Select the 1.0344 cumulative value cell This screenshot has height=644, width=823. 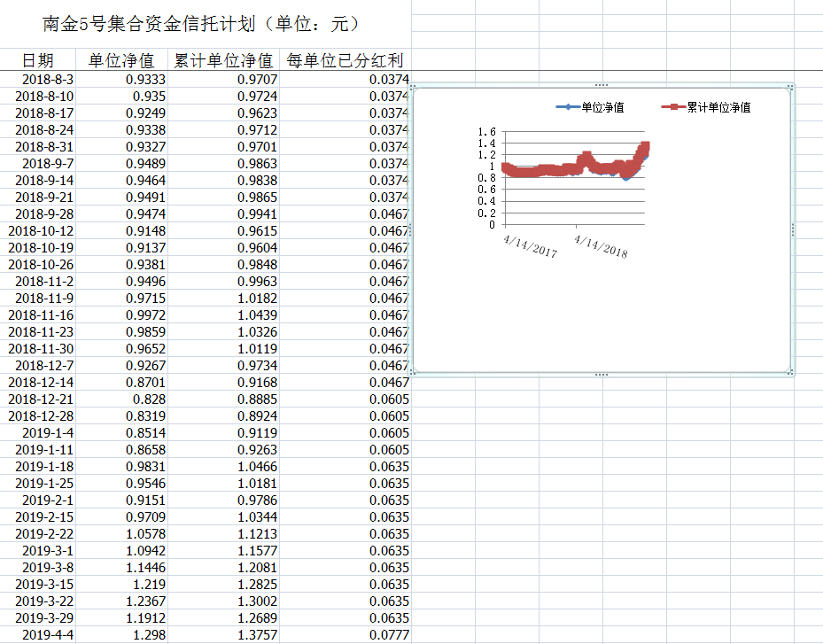coord(223,516)
